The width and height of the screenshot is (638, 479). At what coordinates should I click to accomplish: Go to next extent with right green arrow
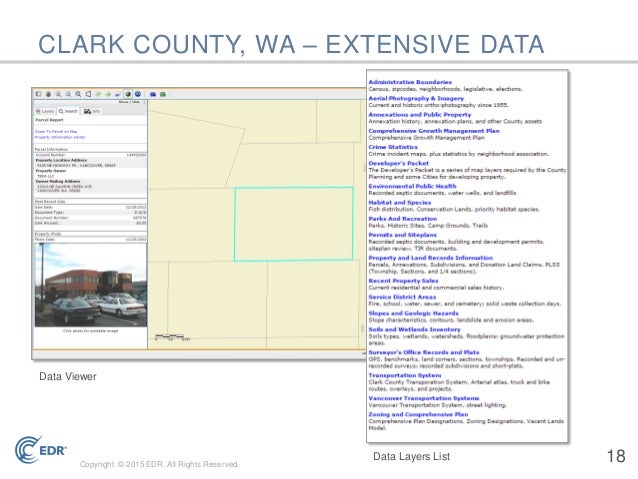[108, 94]
